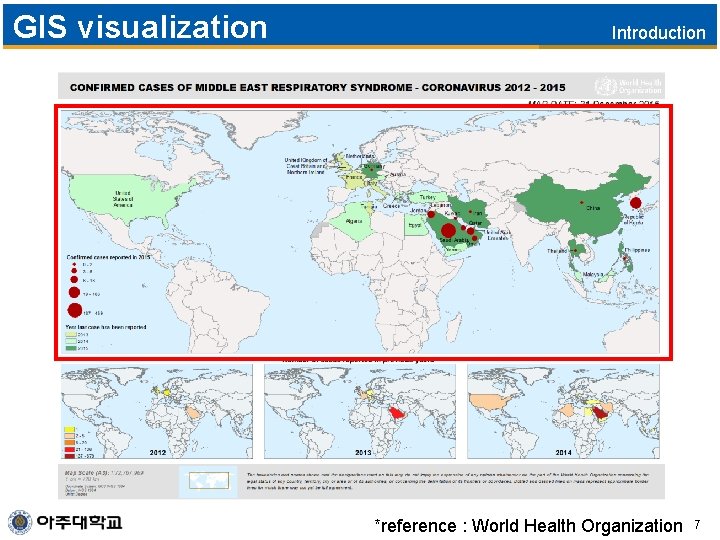This screenshot has height=540, width=720.
Task: Click the Ajou University round emblem
Action: (x=20, y=523)
